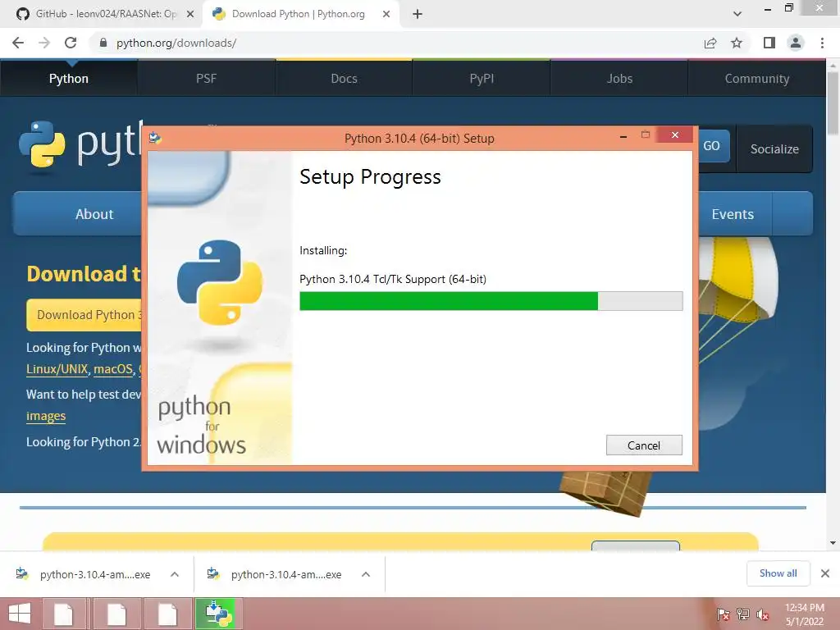Viewport: 840px width, 630px height.
Task: Click the Python Setup title bar icon
Action: 155,138
